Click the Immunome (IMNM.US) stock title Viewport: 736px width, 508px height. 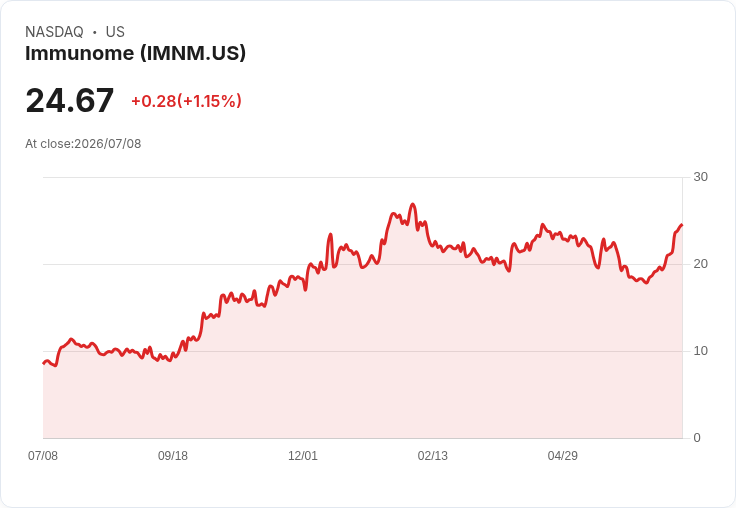[x=135, y=54]
